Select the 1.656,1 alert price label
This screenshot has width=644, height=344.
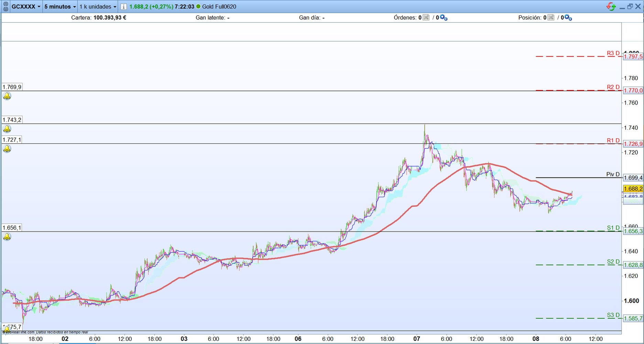pos(12,228)
